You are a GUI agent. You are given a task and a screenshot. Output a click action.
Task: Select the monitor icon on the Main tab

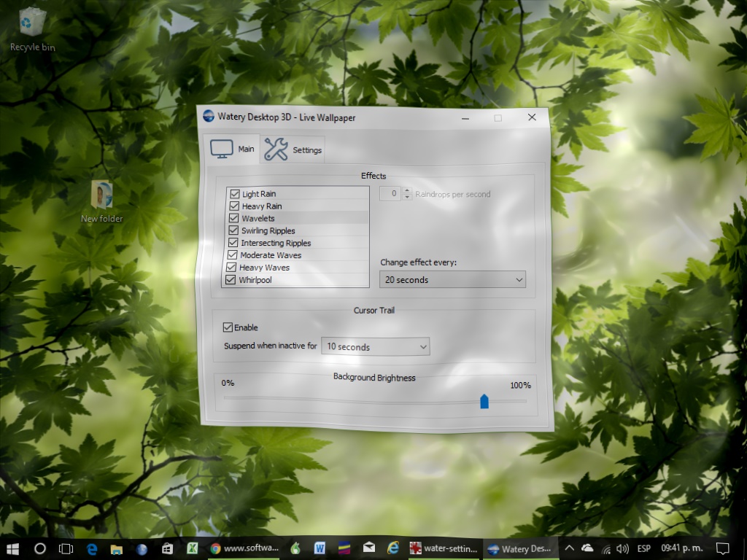pos(222,148)
